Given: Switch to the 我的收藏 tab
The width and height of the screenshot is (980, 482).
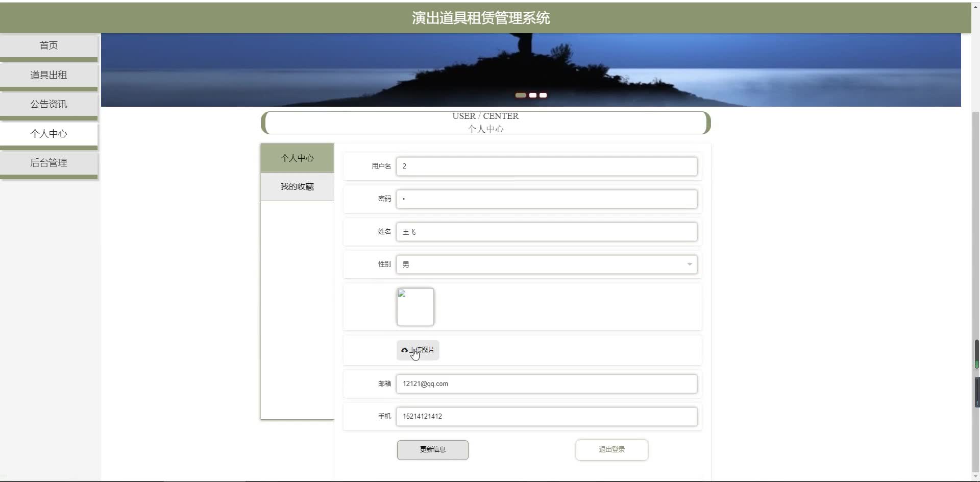Looking at the screenshot, I should 297,186.
